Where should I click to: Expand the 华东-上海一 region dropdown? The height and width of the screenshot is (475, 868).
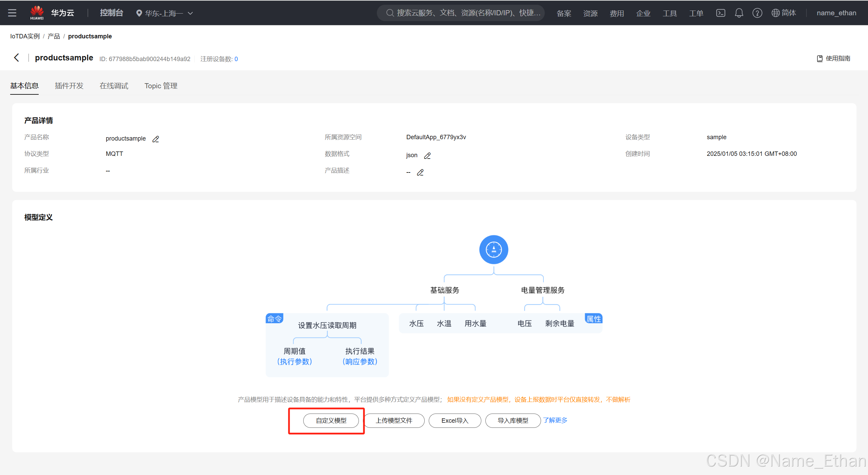pyautogui.click(x=165, y=13)
